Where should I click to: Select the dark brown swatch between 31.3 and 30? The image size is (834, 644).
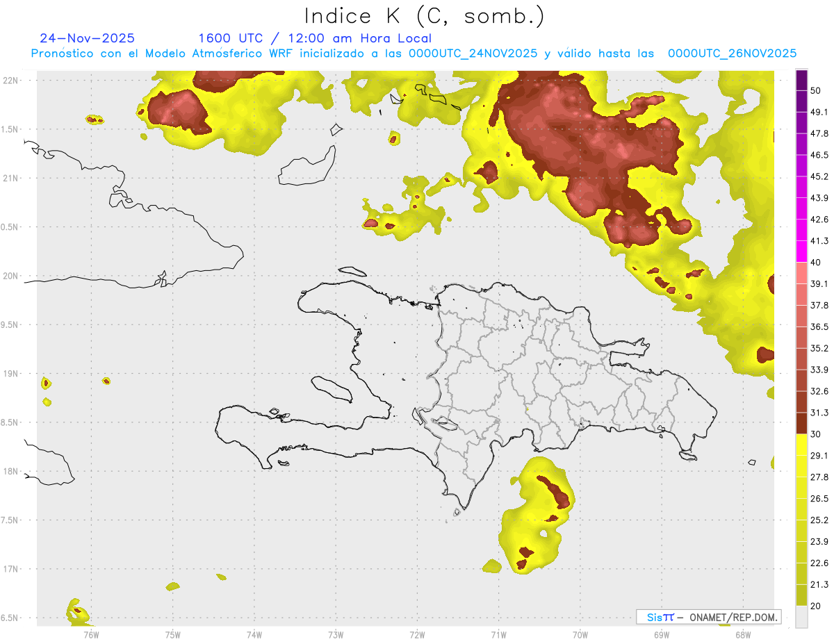coord(801,423)
